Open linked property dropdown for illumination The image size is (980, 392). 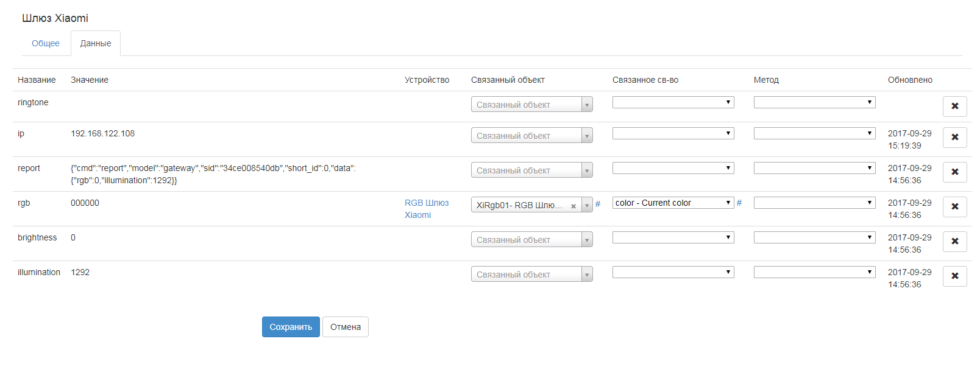pyautogui.click(x=673, y=272)
